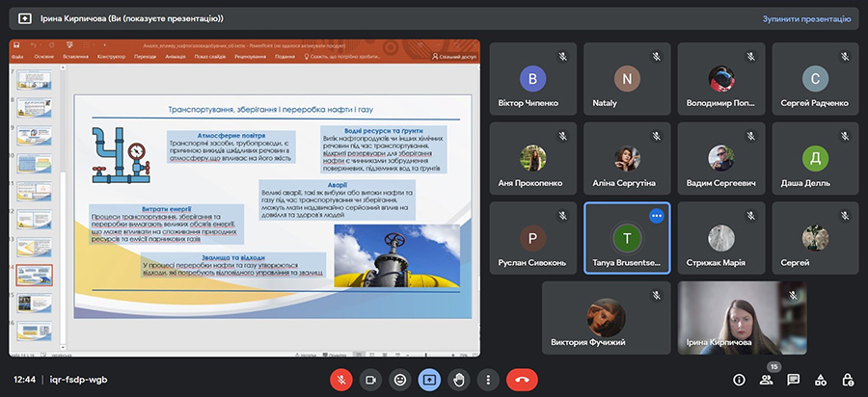868x397 pixels.
Task: Click the present screen button
Action: point(428,380)
